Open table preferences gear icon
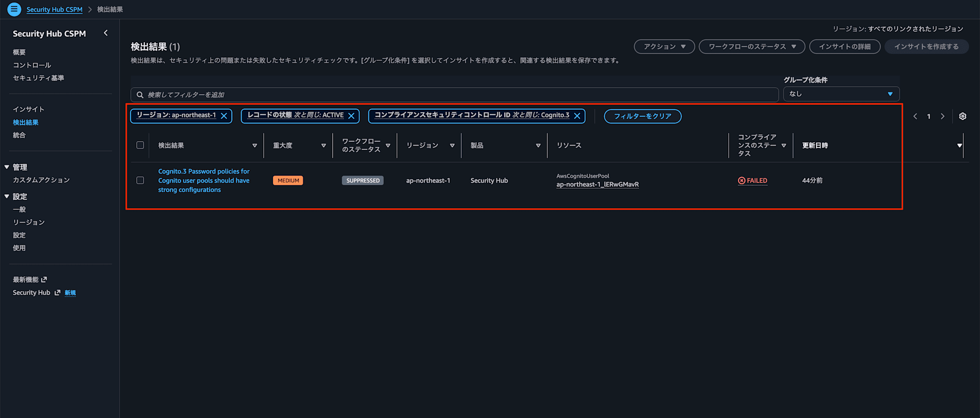The height and width of the screenshot is (418, 980). click(962, 116)
